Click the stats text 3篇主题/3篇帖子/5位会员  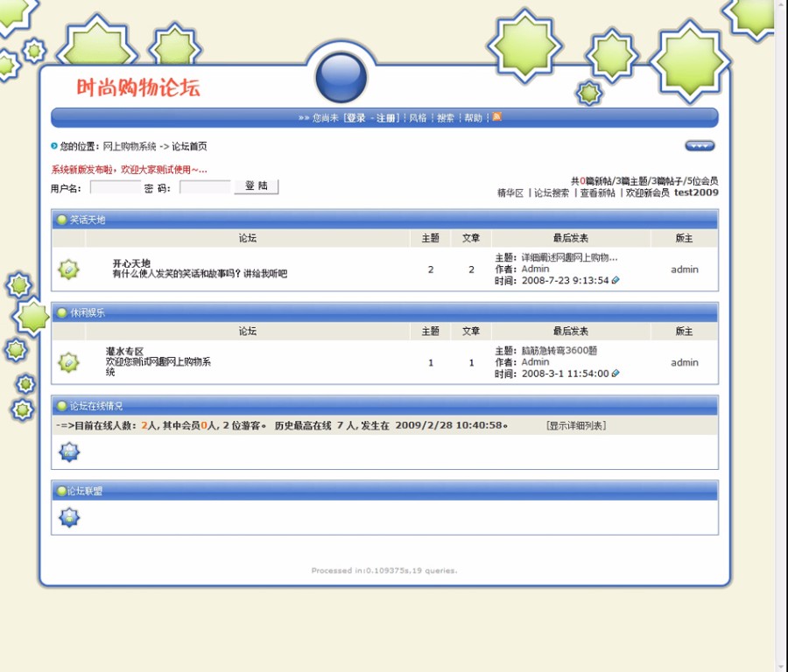tap(667, 181)
